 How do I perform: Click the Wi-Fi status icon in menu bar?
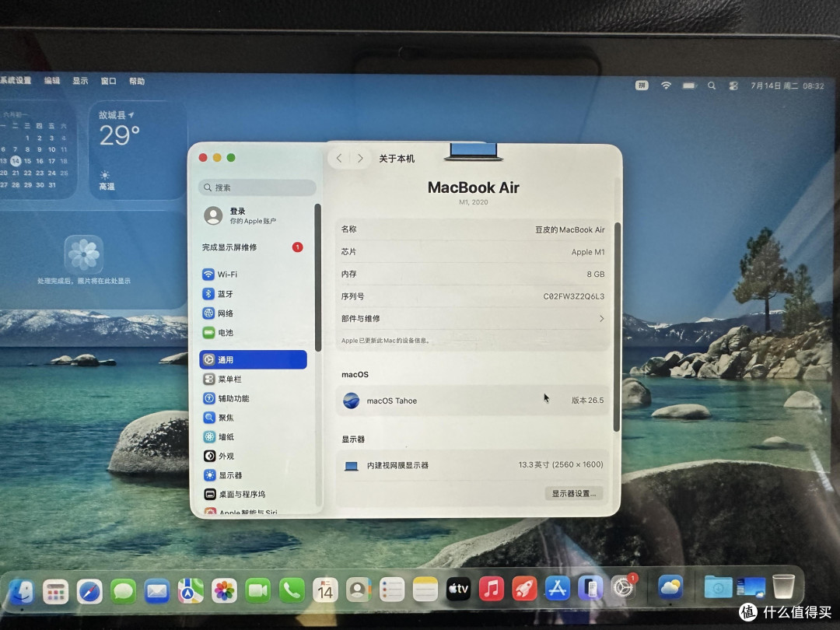666,86
